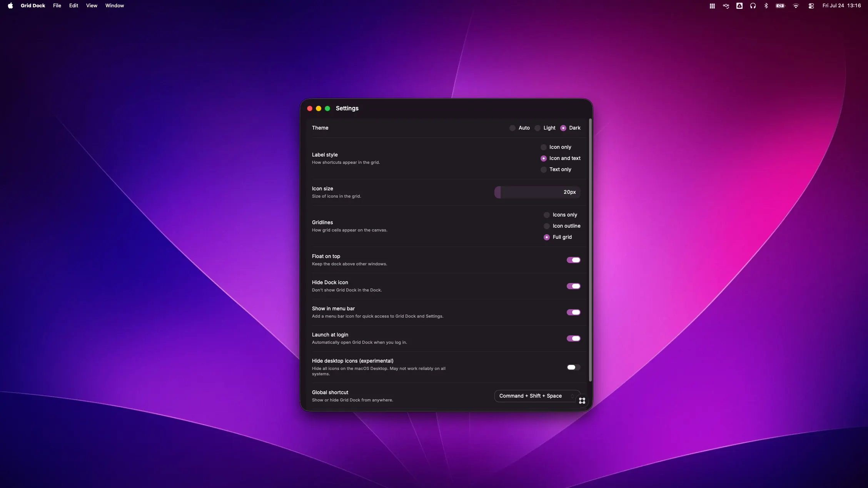Click the Icon size setting label
This screenshot has width=868, height=488.
click(322, 189)
